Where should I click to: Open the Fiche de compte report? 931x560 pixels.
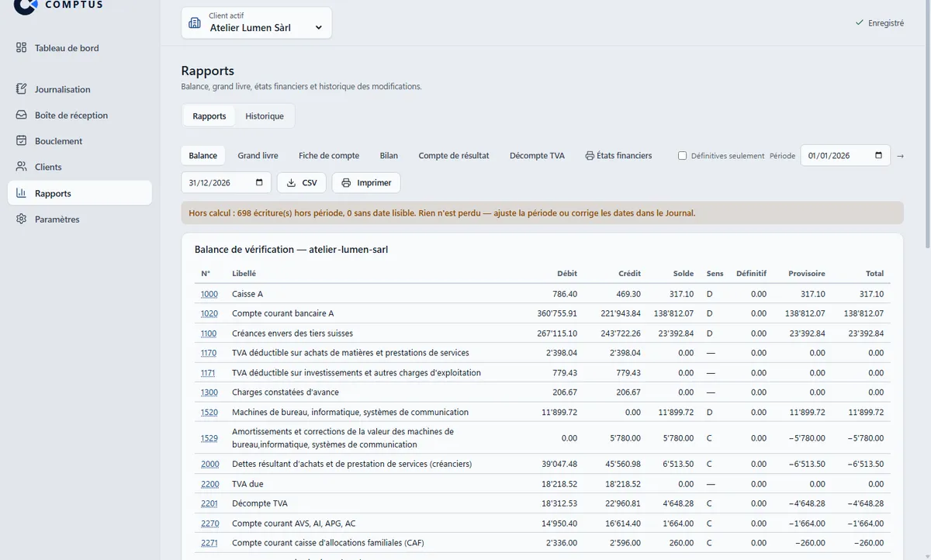pyautogui.click(x=329, y=156)
